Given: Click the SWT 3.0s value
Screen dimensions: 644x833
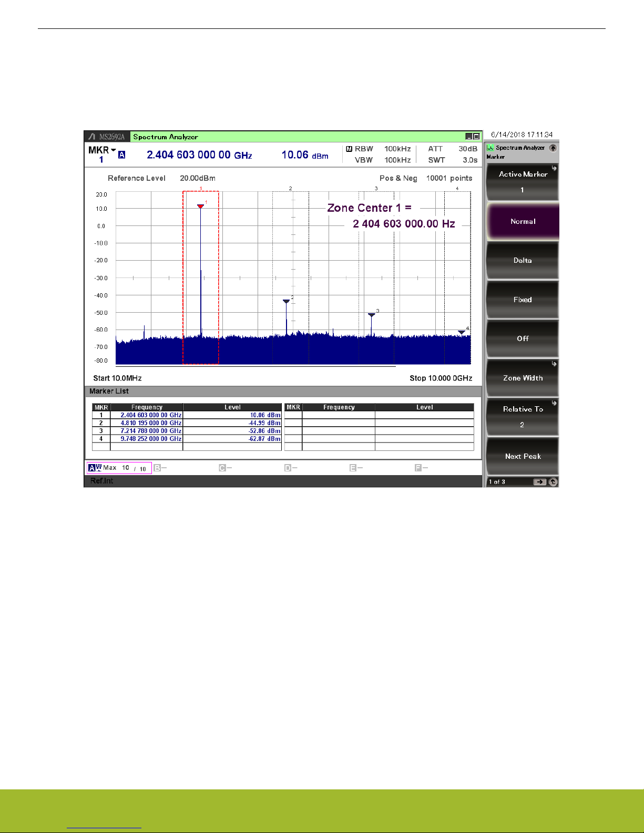Looking at the screenshot, I should tap(470, 160).
